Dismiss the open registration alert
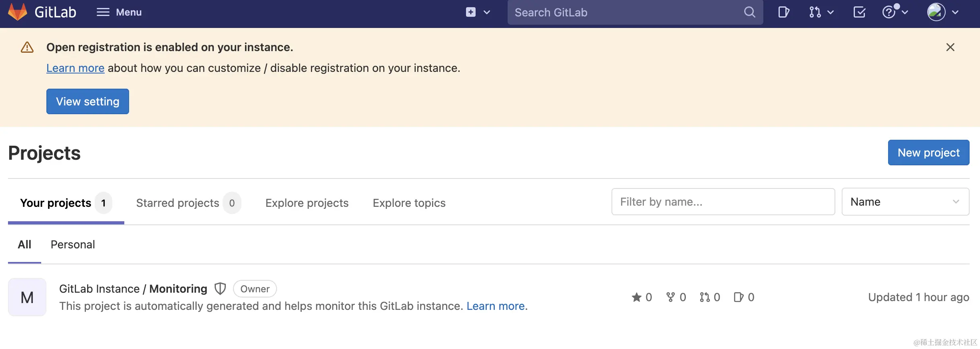 (950, 47)
